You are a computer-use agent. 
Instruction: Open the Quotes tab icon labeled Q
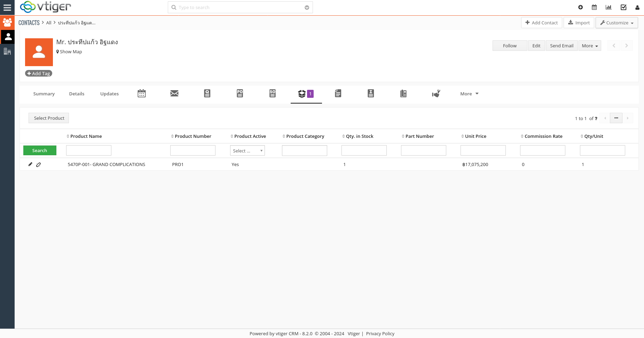[x=207, y=93]
